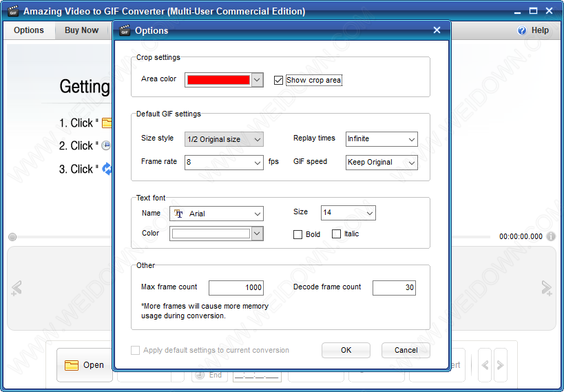The height and width of the screenshot is (392, 564).
Task: Enable the Bold checkbox
Action: coord(297,234)
